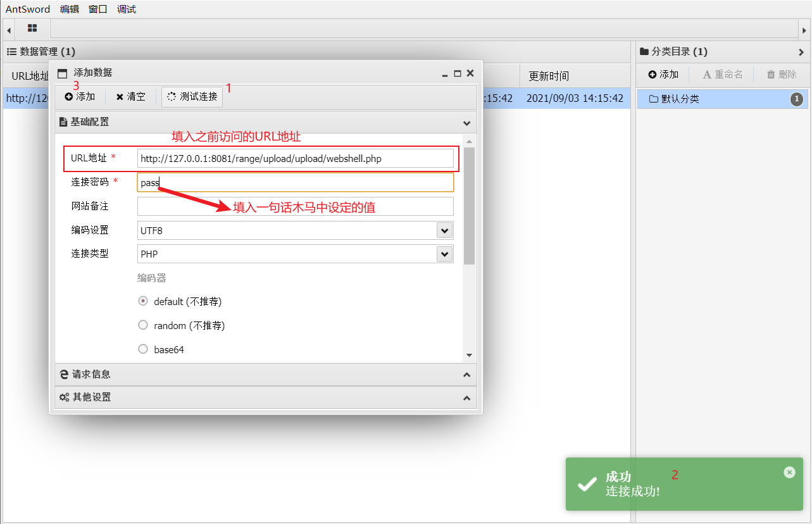This screenshot has width=812, height=524.
Task: Click the right tab-scroll arrow
Action: tap(804, 30)
